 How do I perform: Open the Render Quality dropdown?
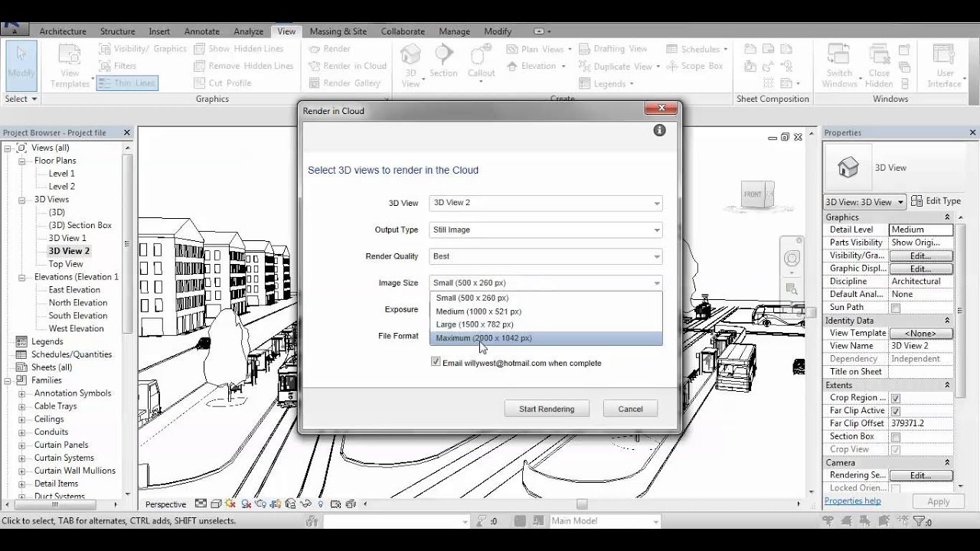tap(546, 256)
